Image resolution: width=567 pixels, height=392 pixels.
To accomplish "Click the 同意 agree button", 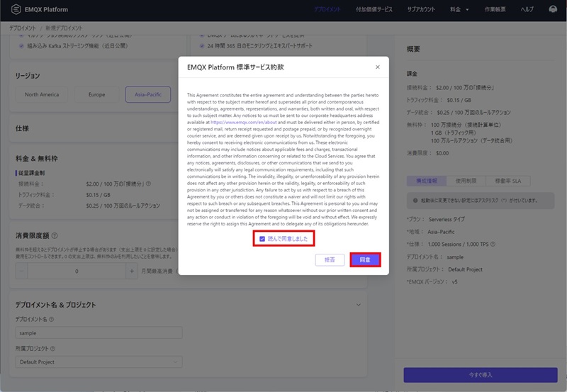I will [x=365, y=259].
